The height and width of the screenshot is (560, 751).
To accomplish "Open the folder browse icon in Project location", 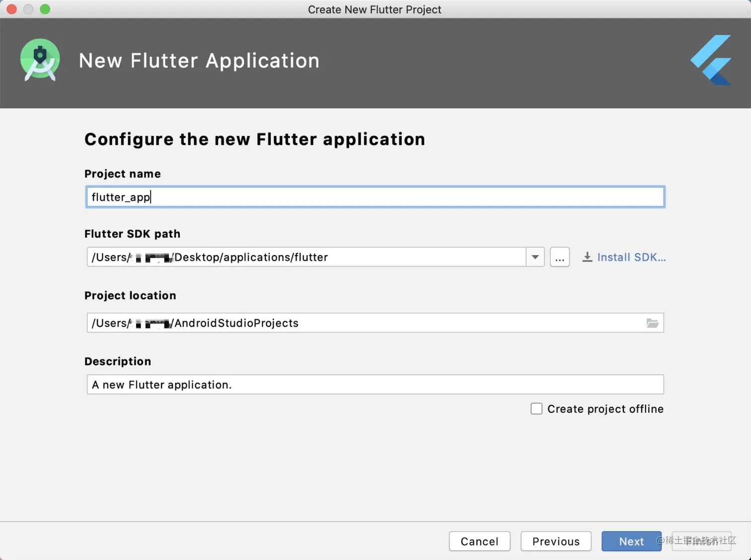I will [x=652, y=323].
